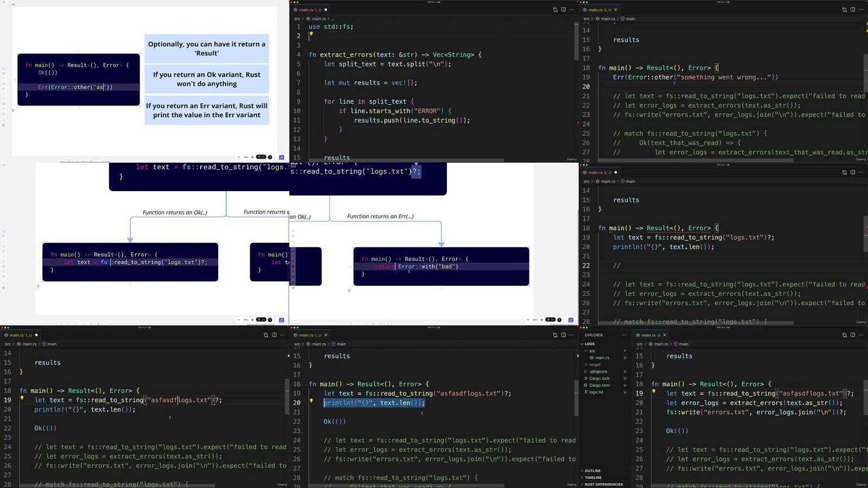
Task: Click 'main' breadcrumb in the highlighted-println editor
Action: [341, 344]
